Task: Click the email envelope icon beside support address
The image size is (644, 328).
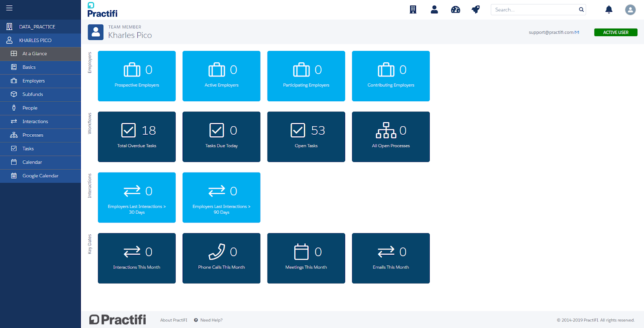Action: 577,32
